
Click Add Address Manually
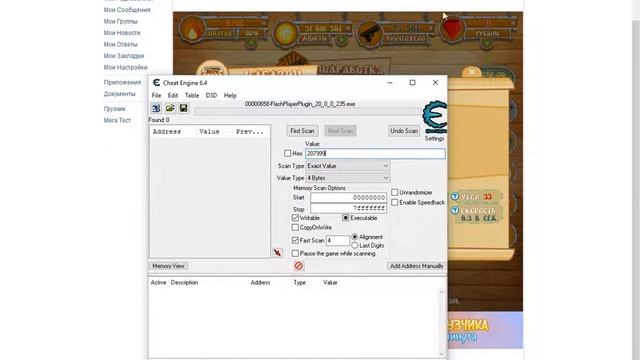[x=416, y=266]
